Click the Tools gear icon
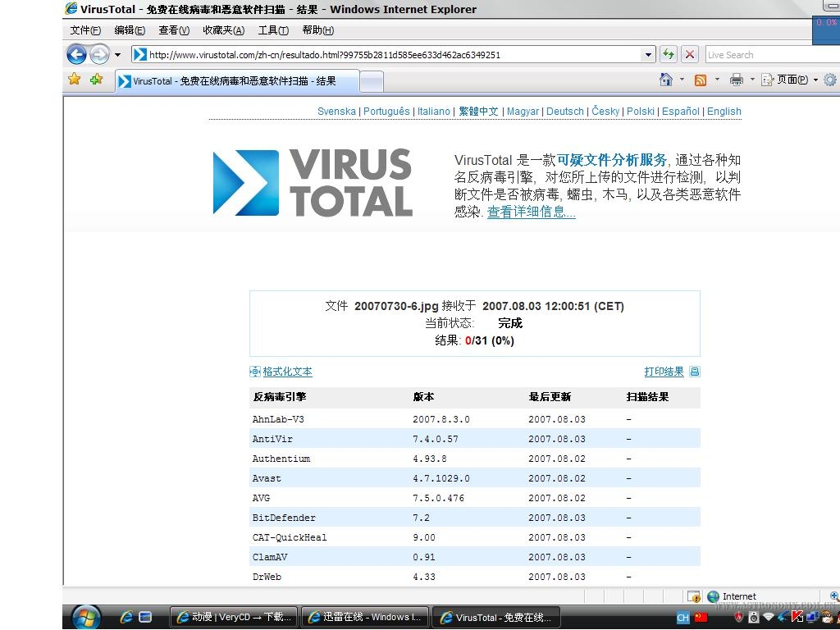 830,80
